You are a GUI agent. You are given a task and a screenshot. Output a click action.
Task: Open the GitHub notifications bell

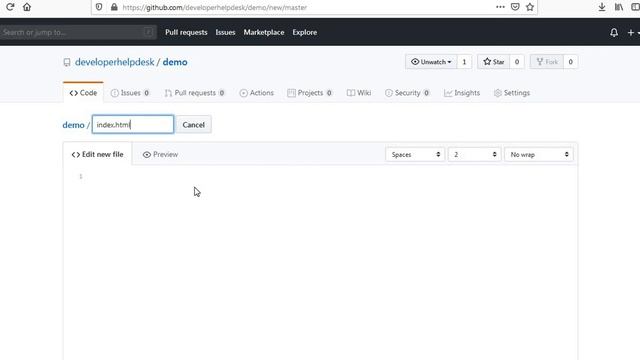pos(614,32)
